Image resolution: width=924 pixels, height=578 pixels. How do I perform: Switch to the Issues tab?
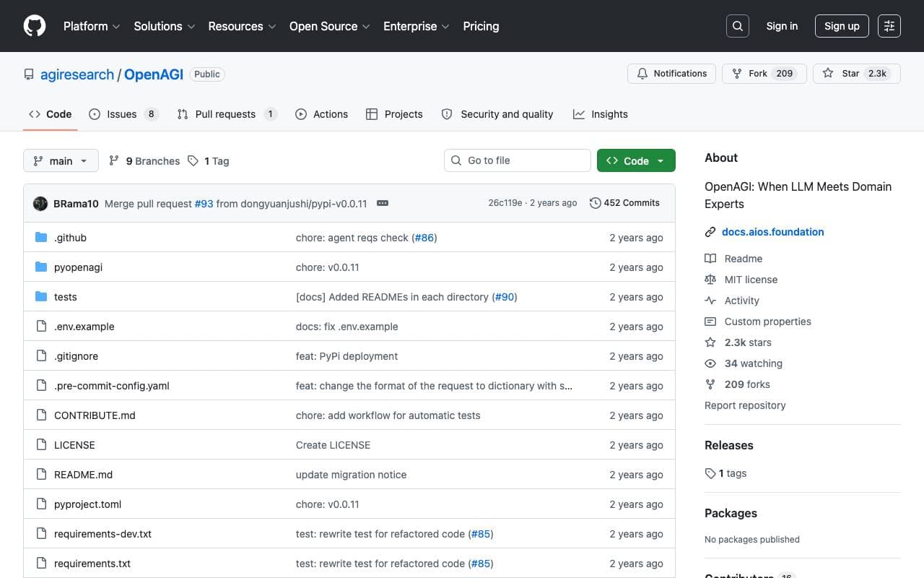pyautogui.click(x=123, y=114)
